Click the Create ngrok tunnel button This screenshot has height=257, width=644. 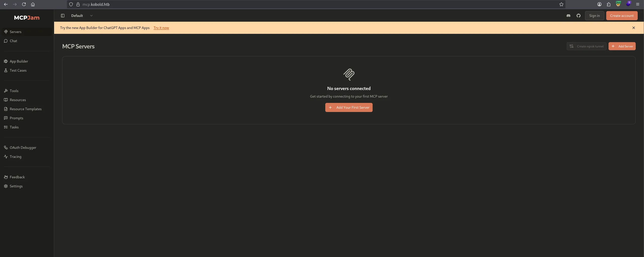point(586,46)
